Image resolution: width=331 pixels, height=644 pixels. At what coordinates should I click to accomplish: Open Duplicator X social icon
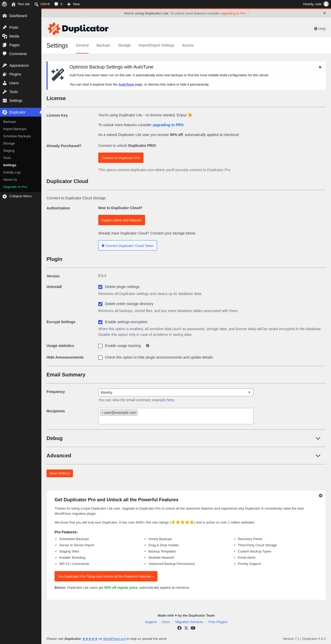(186, 628)
